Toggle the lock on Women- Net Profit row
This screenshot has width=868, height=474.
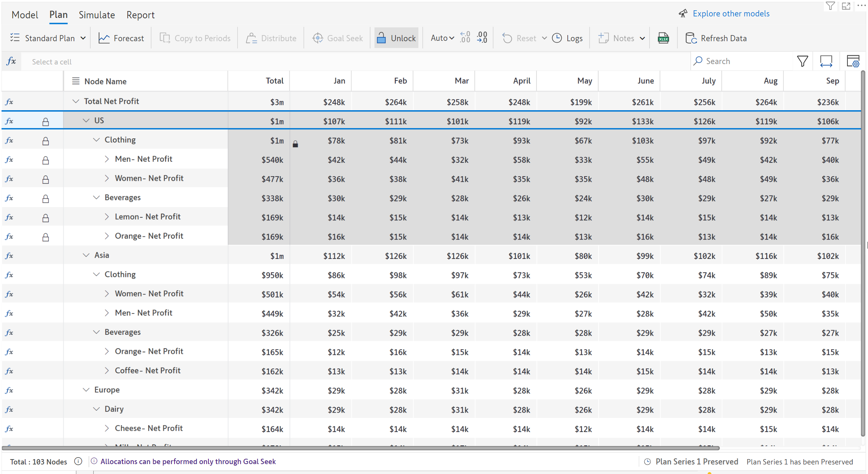pyautogui.click(x=45, y=179)
